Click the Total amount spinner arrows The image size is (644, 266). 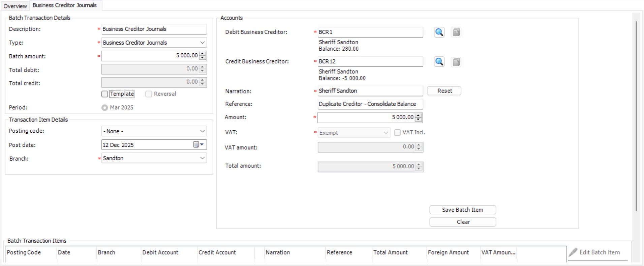click(419, 166)
